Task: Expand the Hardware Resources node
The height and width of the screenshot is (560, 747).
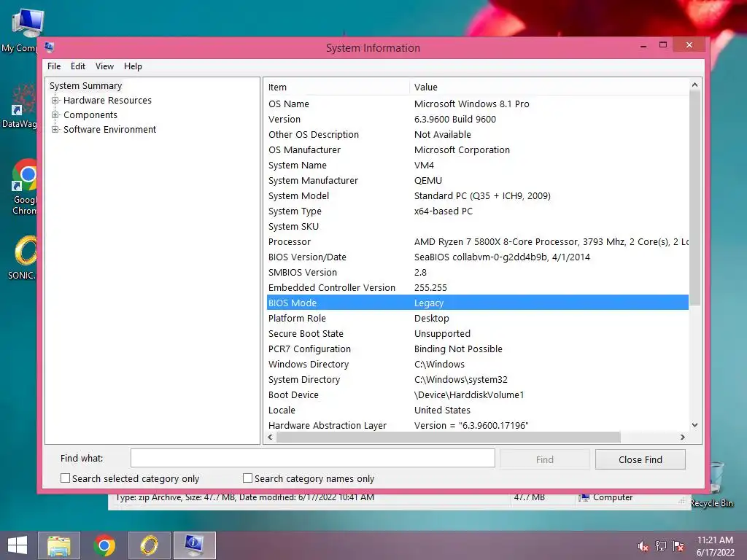Action: point(55,101)
